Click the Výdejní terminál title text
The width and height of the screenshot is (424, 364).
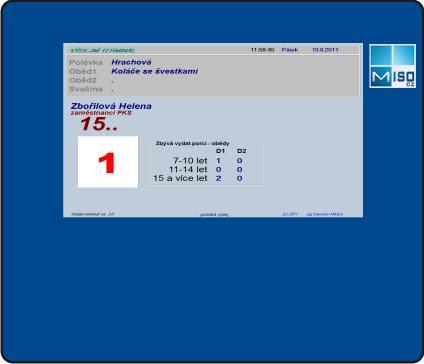(x=102, y=50)
